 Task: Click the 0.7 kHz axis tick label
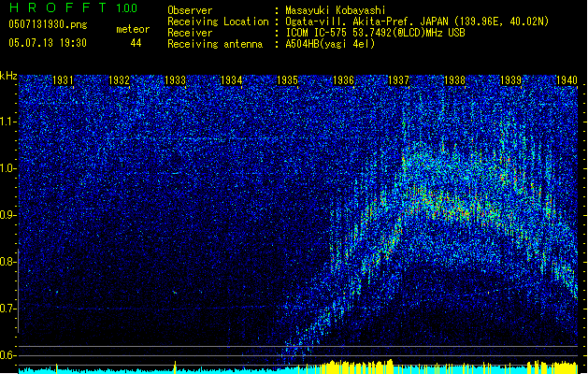pyautogui.click(x=7, y=309)
